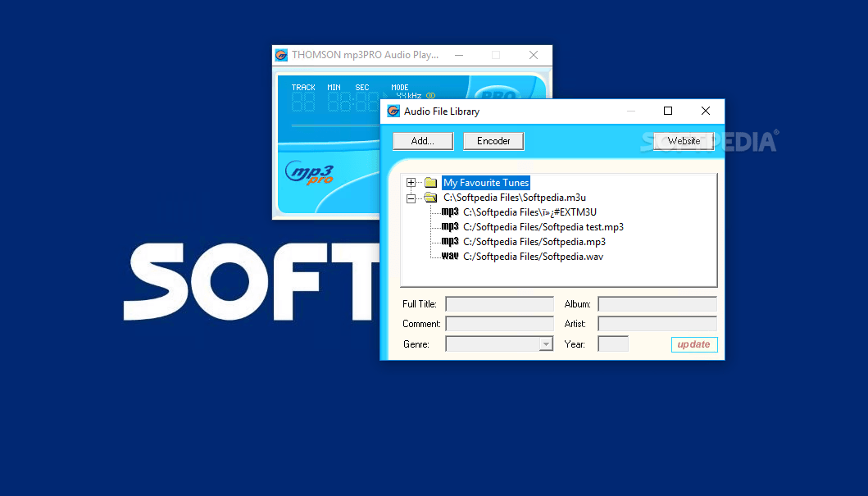This screenshot has height=496, width=868.
Task: Click the Website button
Action: click(x=684, y=140)
